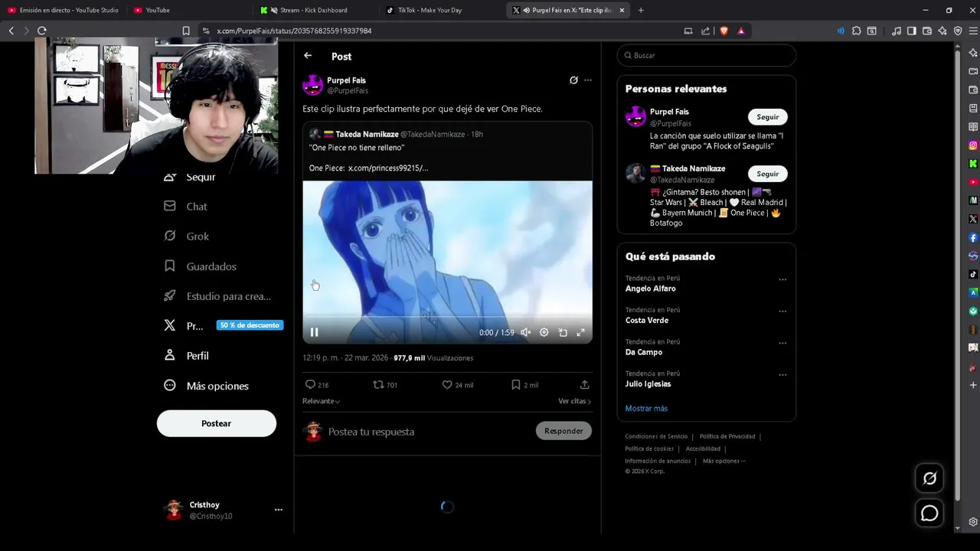The width and height of the screenshot is (980, 551).
Task: Open Perfil in the sidebar
Action: coord(186,356)
